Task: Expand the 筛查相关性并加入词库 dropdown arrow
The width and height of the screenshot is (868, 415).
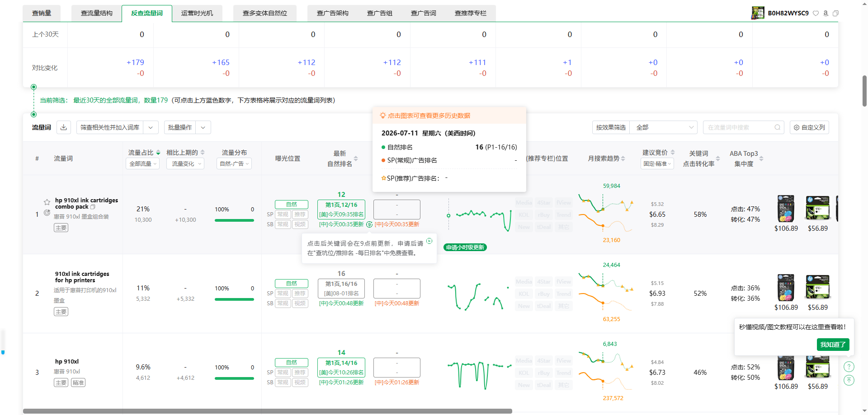Action: point(151,127)
